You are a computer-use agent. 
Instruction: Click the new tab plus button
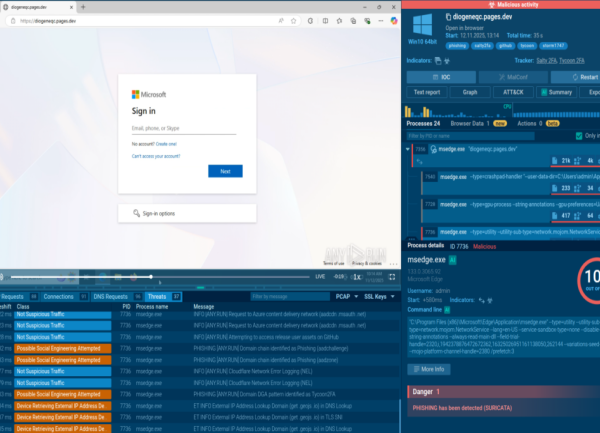83,7
